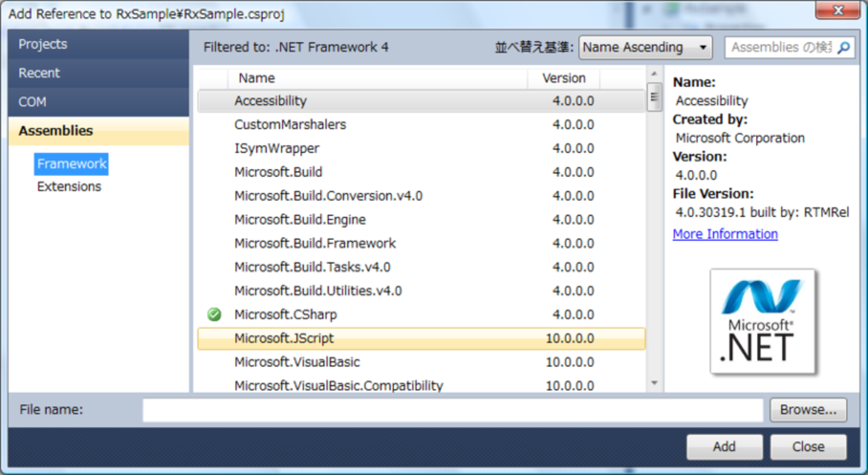Click Microsoft Corporation in details pane
The width and height of the screenshot is (868, 475).
pyautogui.click(x=740, y=138)
